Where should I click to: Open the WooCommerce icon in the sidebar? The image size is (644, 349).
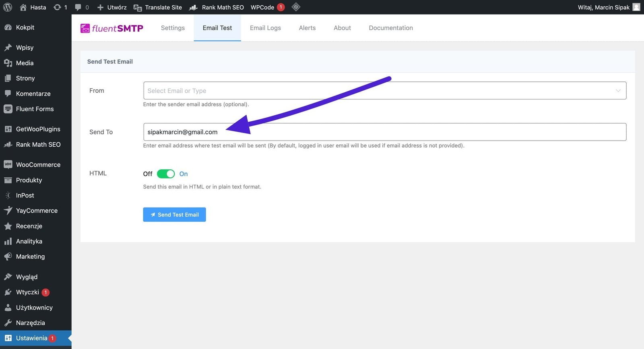coord(8,164)
